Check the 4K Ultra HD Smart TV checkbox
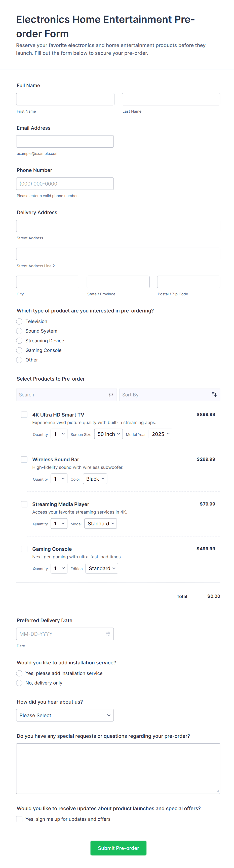The width and height of the screenshot is (234, 868). [24, 415]
